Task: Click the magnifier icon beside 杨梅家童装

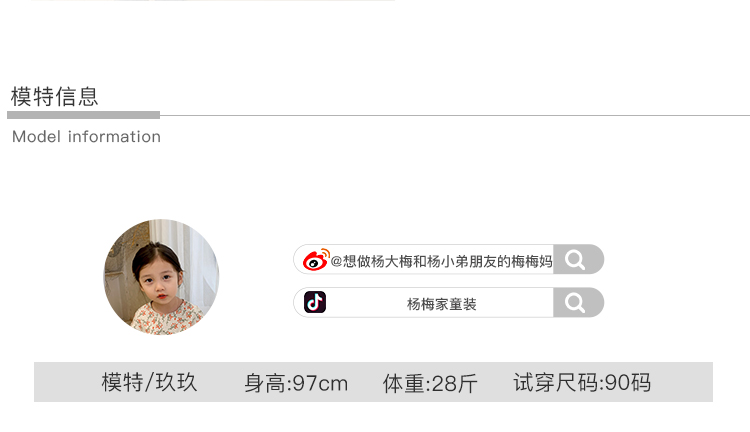Action: [x=574, y=302]
